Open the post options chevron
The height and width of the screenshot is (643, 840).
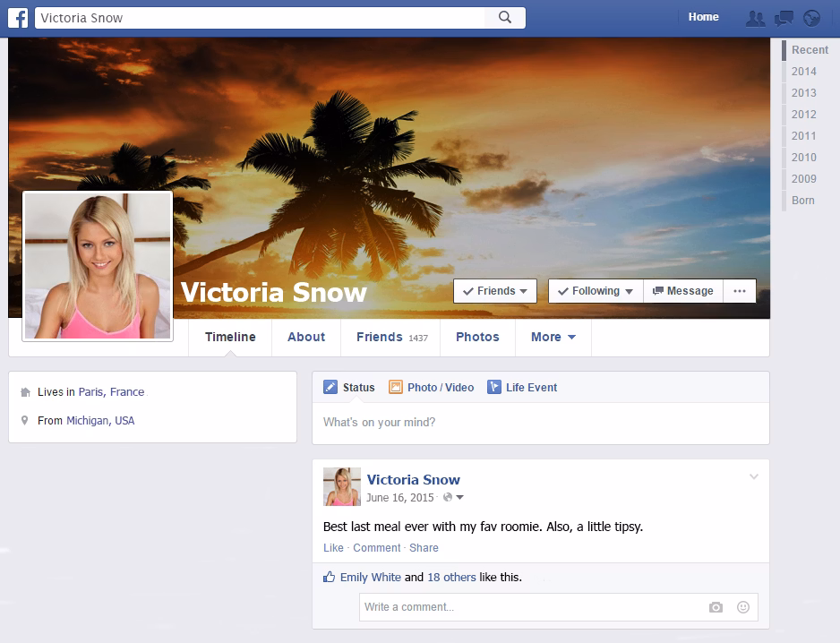click(754, 476)
